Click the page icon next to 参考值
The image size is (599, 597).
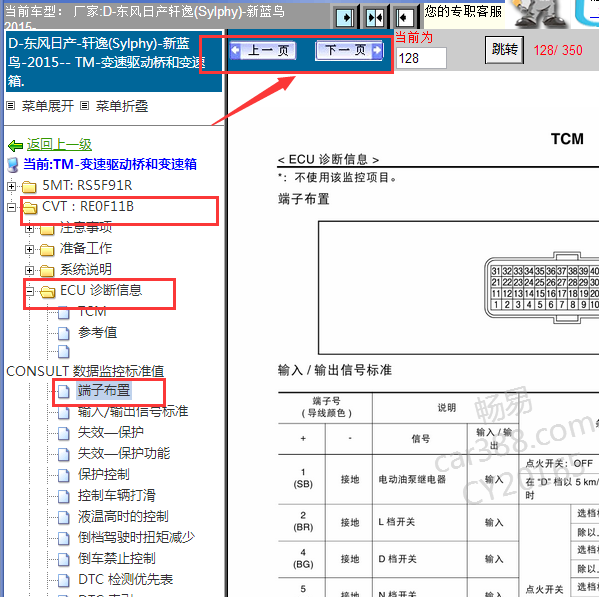point(64,333)
